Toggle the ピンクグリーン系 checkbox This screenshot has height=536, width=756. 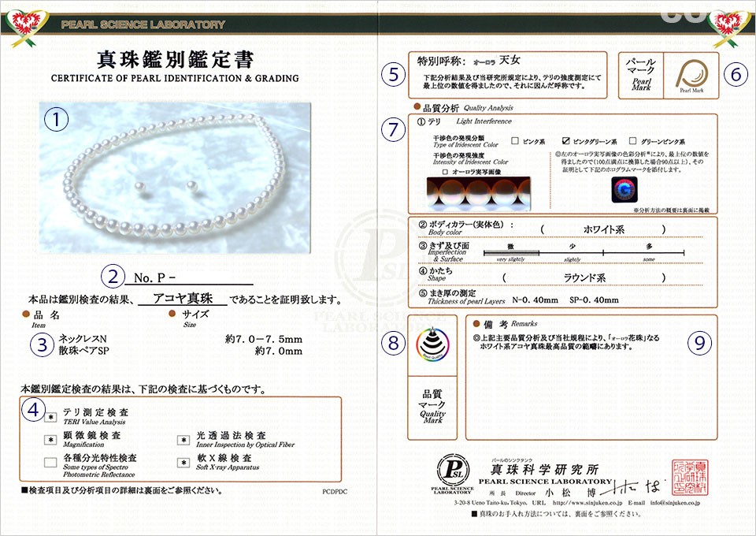tap(565, 141)
